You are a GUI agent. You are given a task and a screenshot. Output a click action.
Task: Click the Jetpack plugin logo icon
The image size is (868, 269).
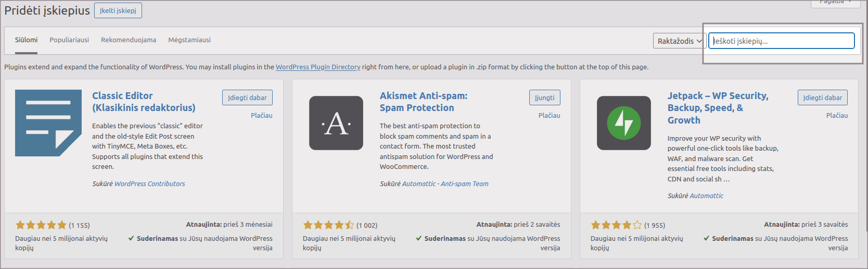coord(624,123)
